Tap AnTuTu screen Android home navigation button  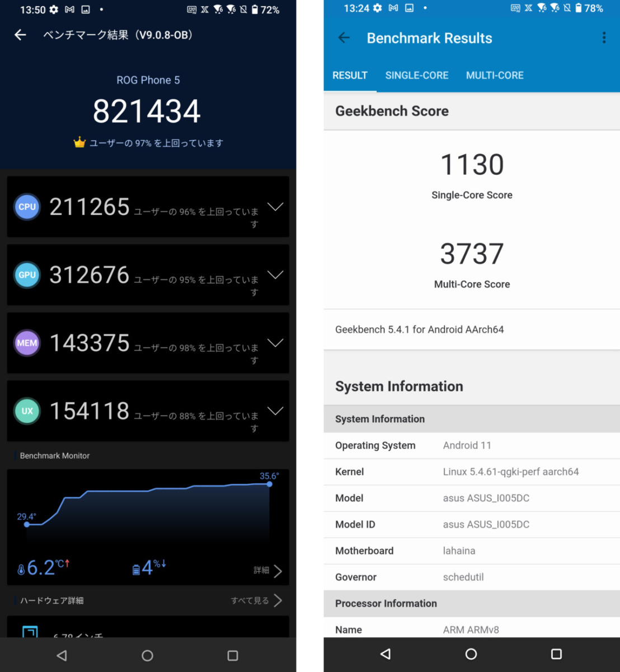click(147, 655)
